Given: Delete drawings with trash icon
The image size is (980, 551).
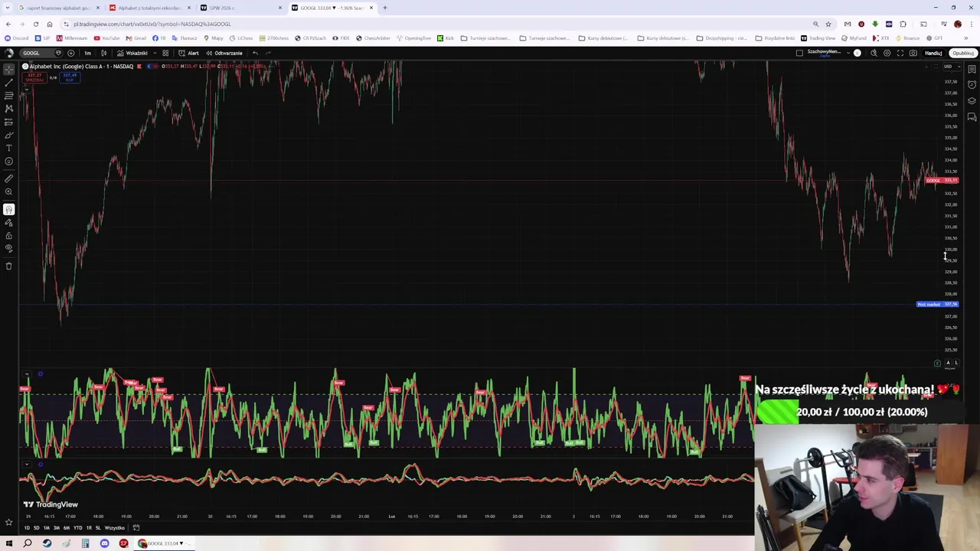Looking at the screenshot, I should pos(9,266).
